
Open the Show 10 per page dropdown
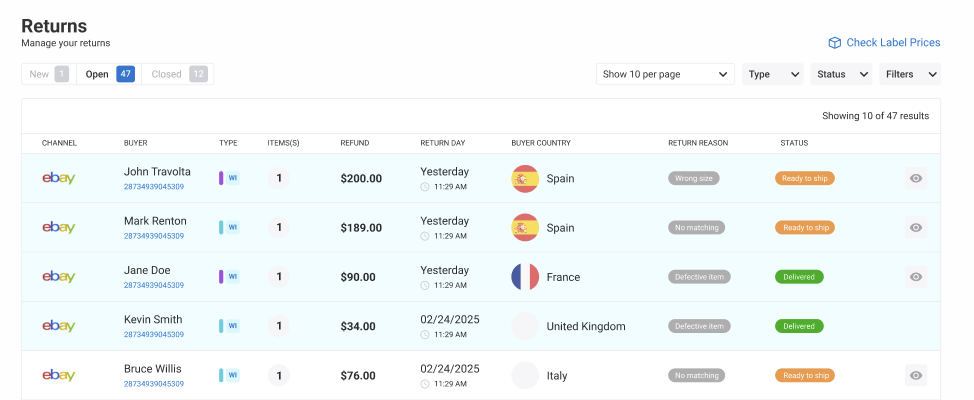point(666,74)
